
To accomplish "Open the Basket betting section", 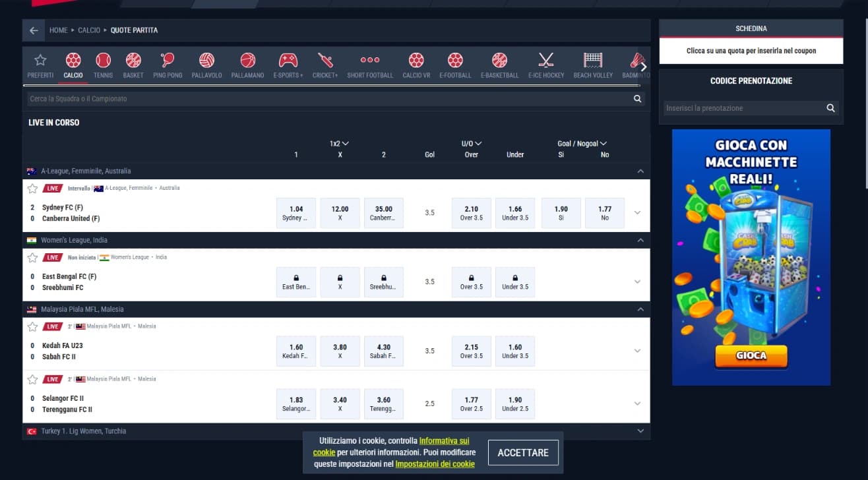I will [x=133, y=64].
